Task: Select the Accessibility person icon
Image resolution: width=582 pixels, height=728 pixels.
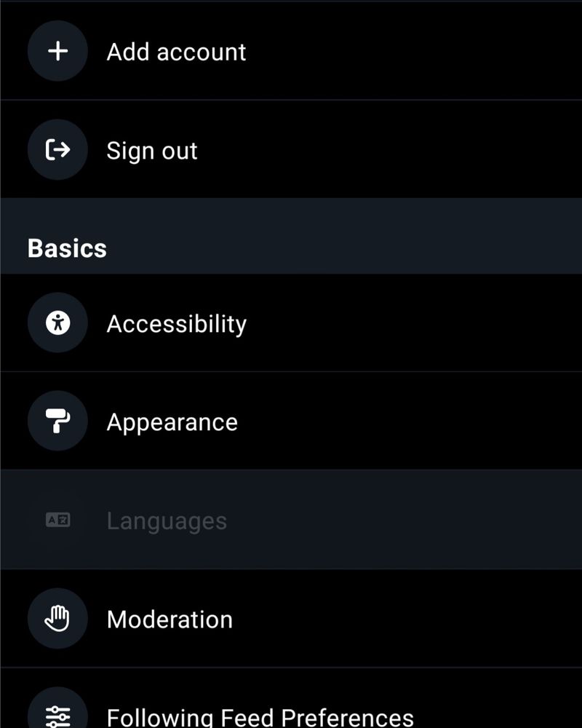Action: click(x=57, y=323)
